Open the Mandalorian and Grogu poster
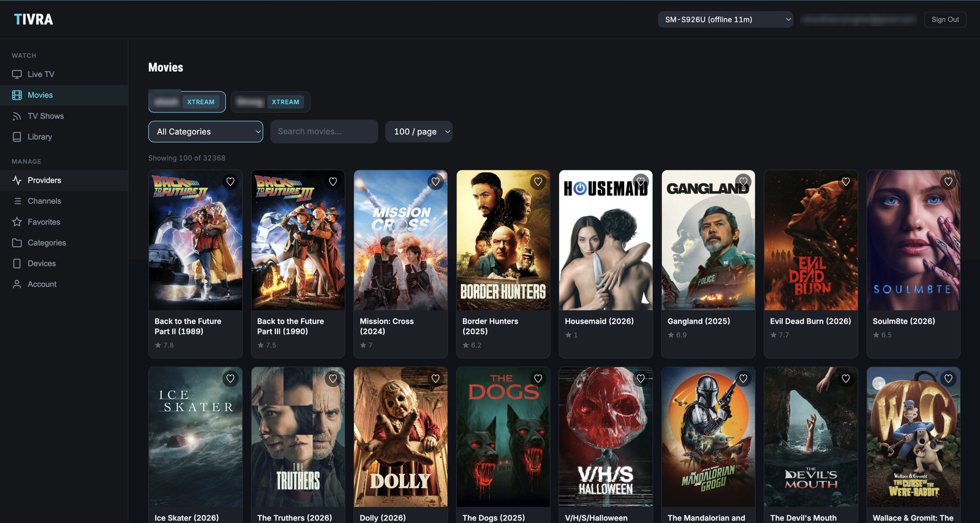Image resolution: width=980 pixels, height=523 pixels. 709,437
